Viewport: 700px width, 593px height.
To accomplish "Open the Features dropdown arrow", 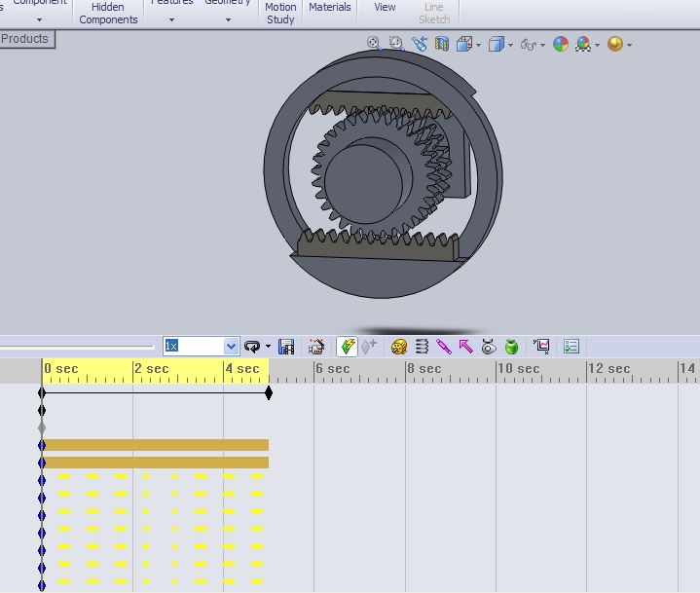I will pyautogui.click(x=171, y=20).
